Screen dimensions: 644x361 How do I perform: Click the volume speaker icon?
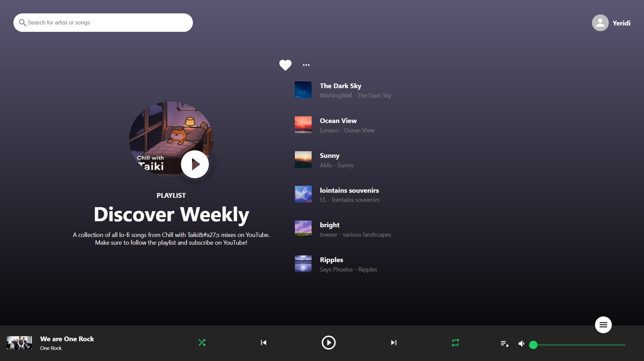tap(521, 344)
